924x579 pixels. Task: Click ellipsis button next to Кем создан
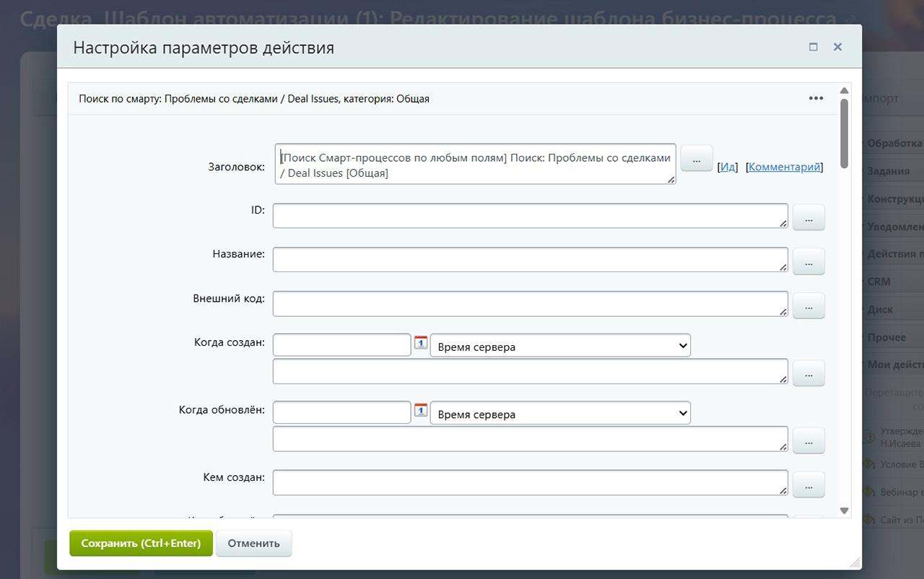808,484
